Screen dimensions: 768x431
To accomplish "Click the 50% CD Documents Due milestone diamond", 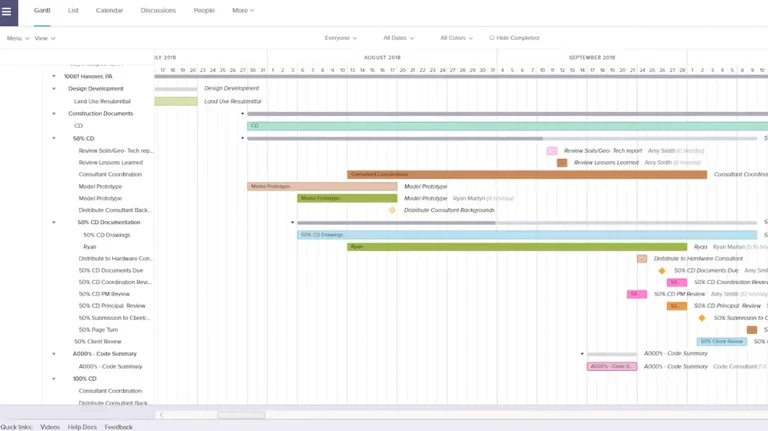I will tap(662, 271).
